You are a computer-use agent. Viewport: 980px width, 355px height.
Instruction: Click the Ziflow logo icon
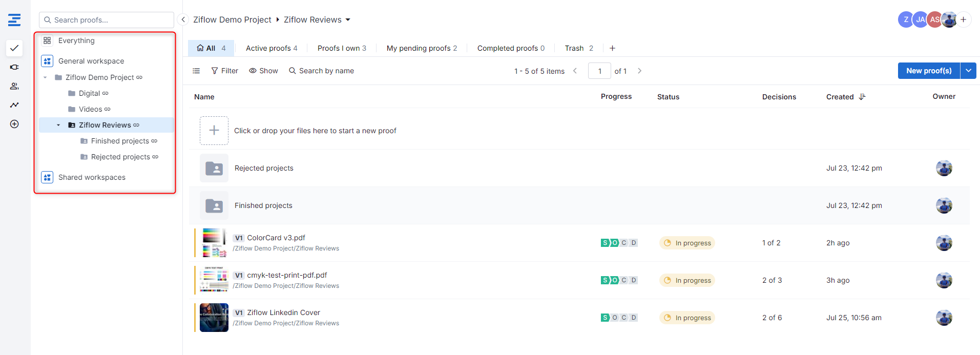coord(14,20)
